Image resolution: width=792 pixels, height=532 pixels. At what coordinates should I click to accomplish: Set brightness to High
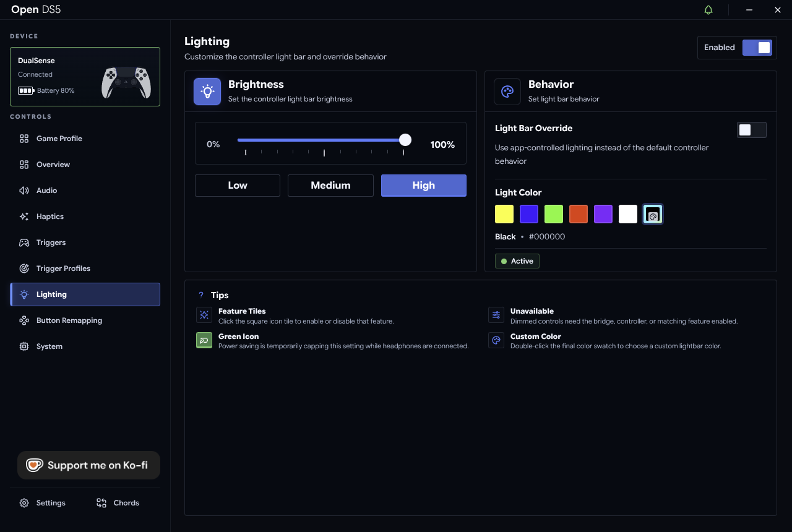coord(424,186)
